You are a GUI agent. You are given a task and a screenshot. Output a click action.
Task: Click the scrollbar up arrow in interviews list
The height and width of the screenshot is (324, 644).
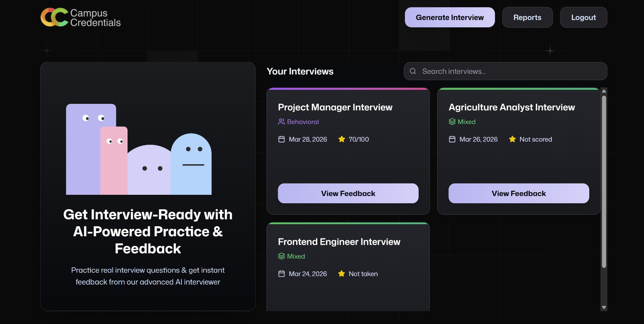pos(604,91)
